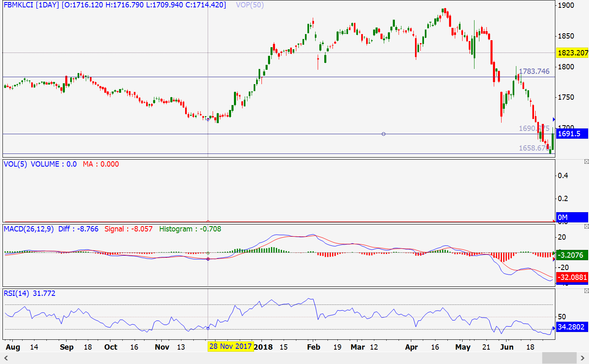Screen dimensions: 589x364
Task: Close the VOL(5) volume indicator panel
Action: click(586, 162)
